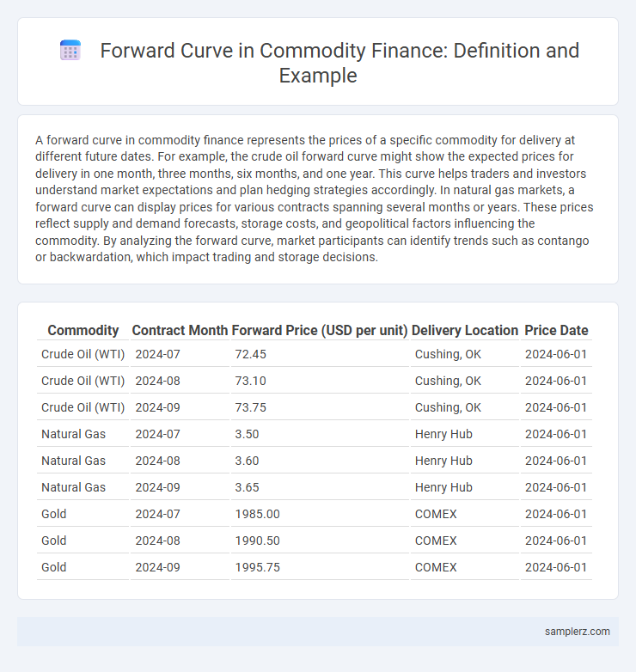Image resolution: width=636 pixels, height=672 pixels.
Task: Click the forward price value 72.45
Action: tap(251, 354)
